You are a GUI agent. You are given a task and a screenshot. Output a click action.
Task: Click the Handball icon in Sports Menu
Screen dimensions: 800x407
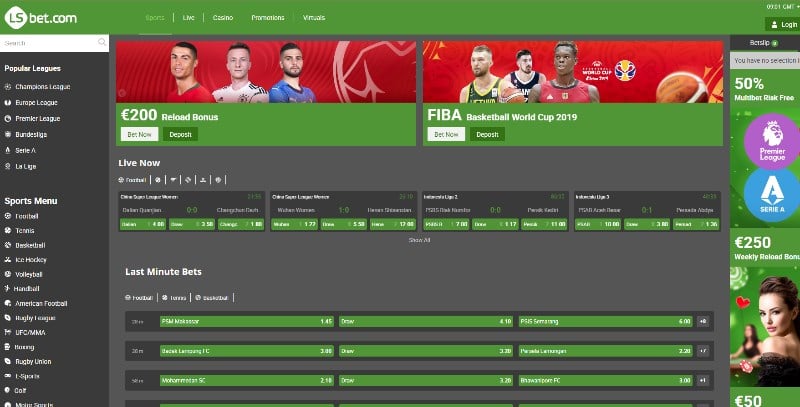coord(8,289)
